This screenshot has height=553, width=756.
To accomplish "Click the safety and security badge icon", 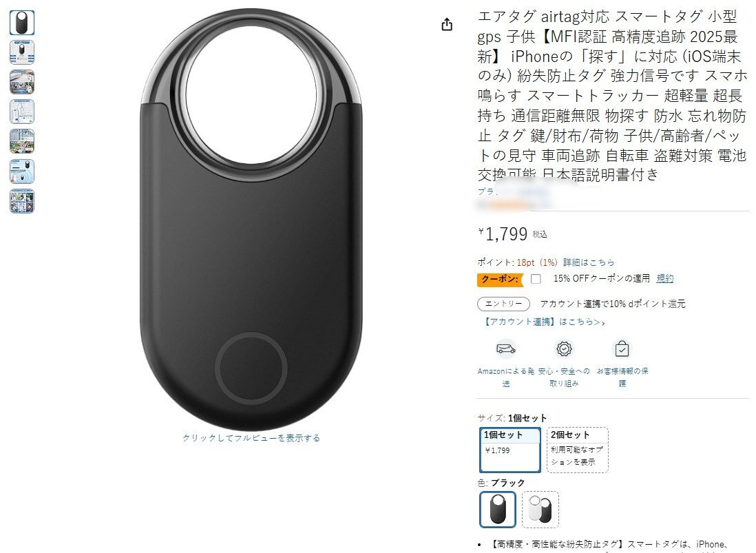I will coord(564,348).
